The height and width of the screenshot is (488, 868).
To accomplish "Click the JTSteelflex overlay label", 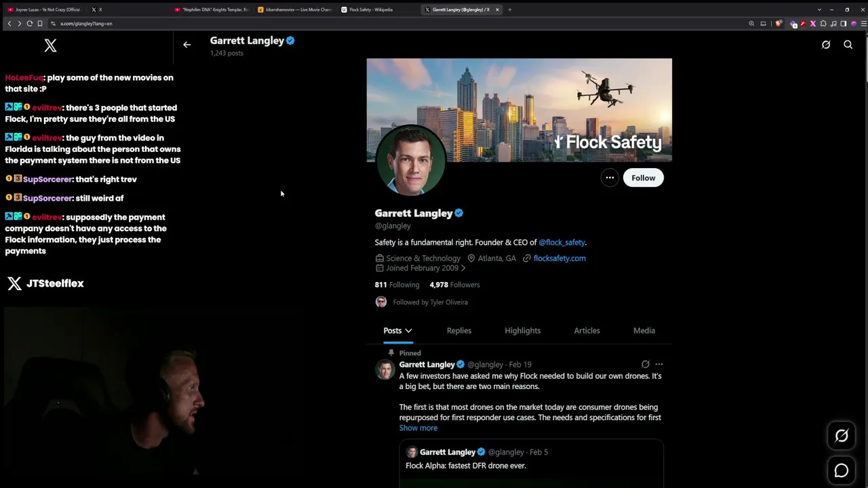I will [55, 283].
